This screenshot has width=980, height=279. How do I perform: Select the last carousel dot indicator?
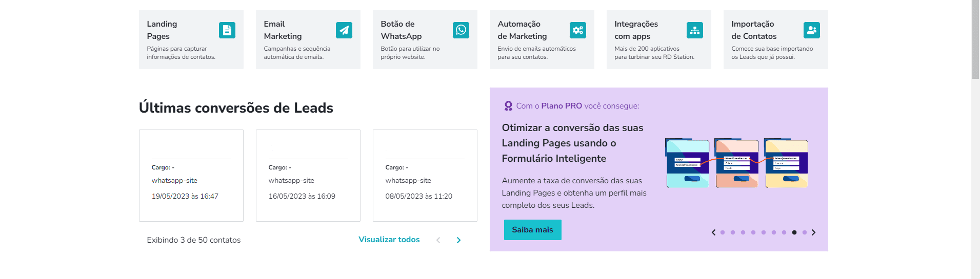805,232
